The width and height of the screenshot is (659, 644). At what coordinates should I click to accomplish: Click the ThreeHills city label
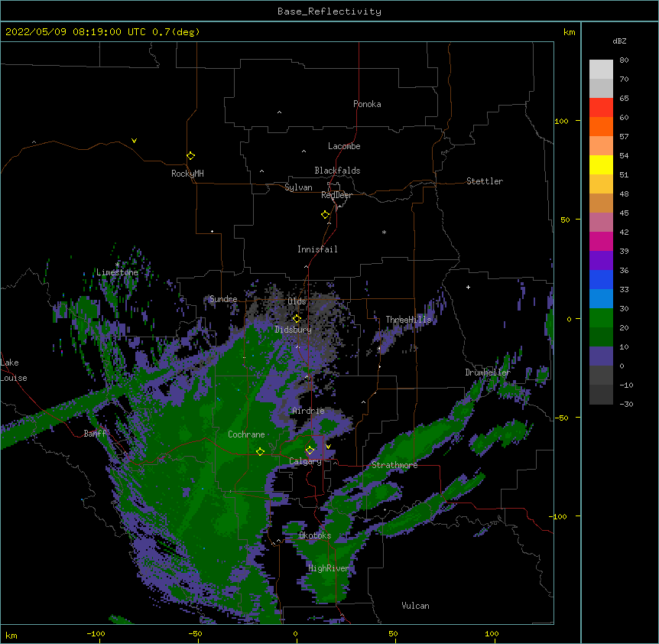(408, 320)
